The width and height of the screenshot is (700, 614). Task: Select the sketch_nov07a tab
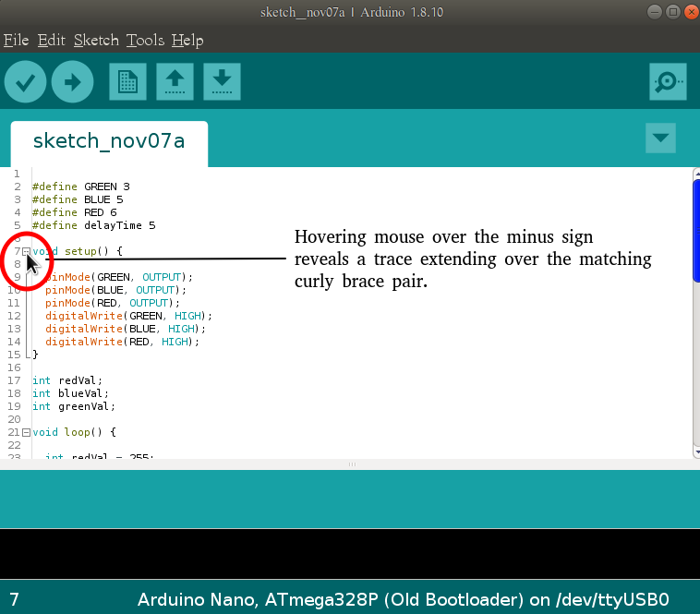(x=109, y=141)
